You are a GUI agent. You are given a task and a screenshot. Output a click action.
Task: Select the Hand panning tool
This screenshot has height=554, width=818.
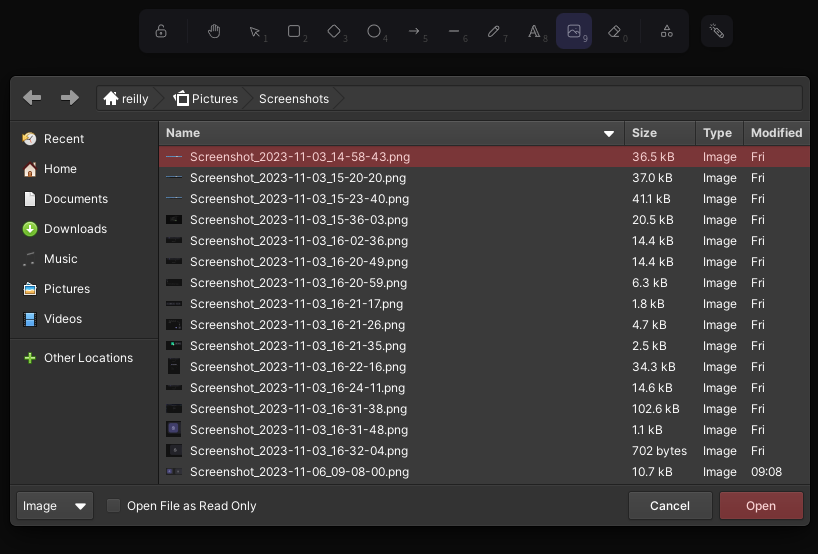pos(214,31)
